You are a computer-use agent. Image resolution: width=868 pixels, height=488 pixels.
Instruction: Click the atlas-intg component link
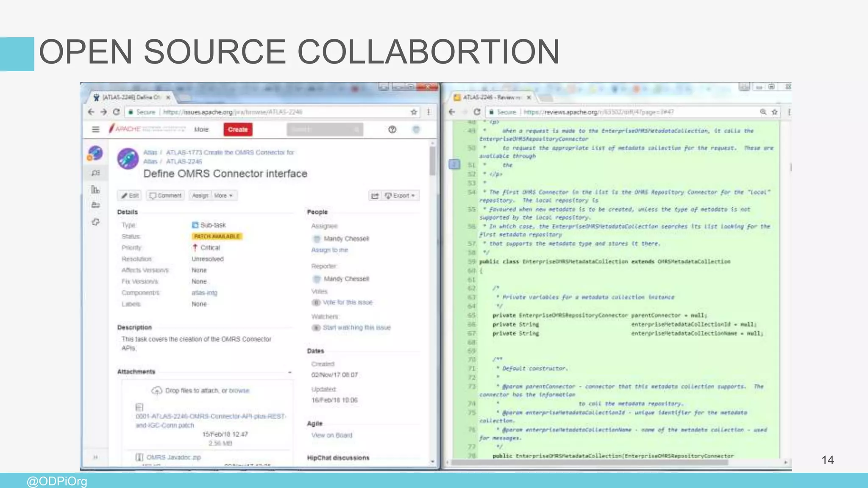click(204, 293)
